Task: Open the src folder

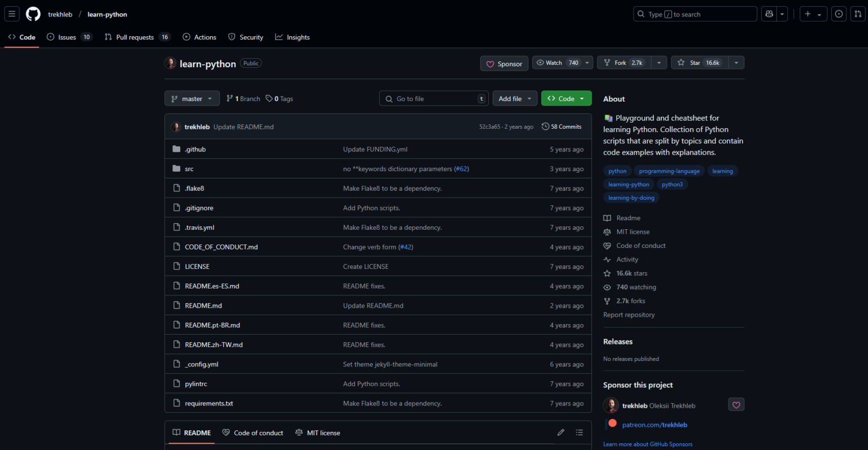Action: pyautogui.click(x=189, y=168)
